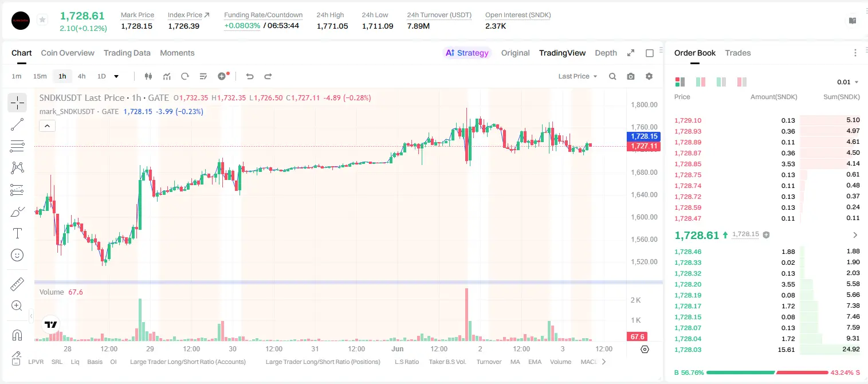The height and width of the screenshot is (384, 868).
Task: Open the emoji sticker tool
Action: point(17,255)
